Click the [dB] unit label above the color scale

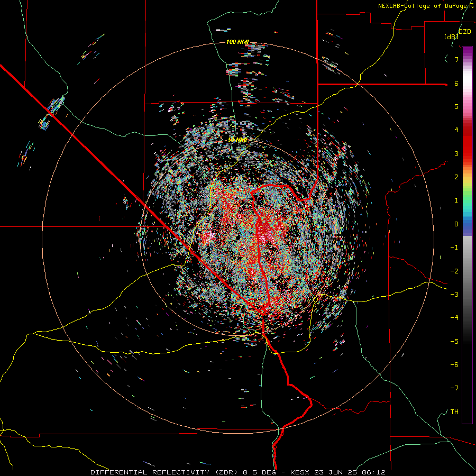tap(451, 37)
